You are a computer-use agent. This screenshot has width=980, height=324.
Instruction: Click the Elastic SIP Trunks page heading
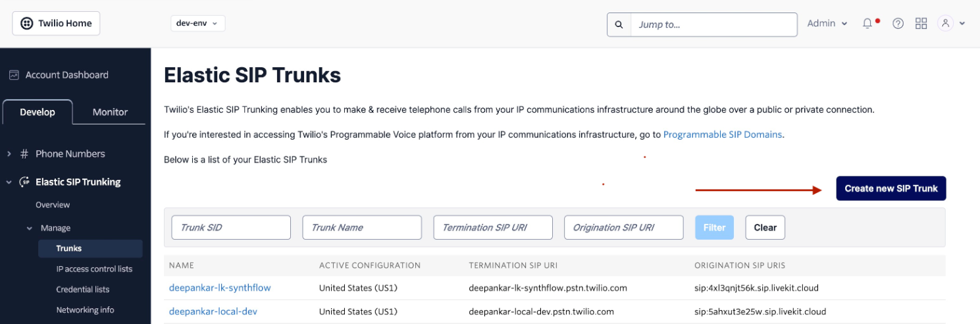(252, 76)
